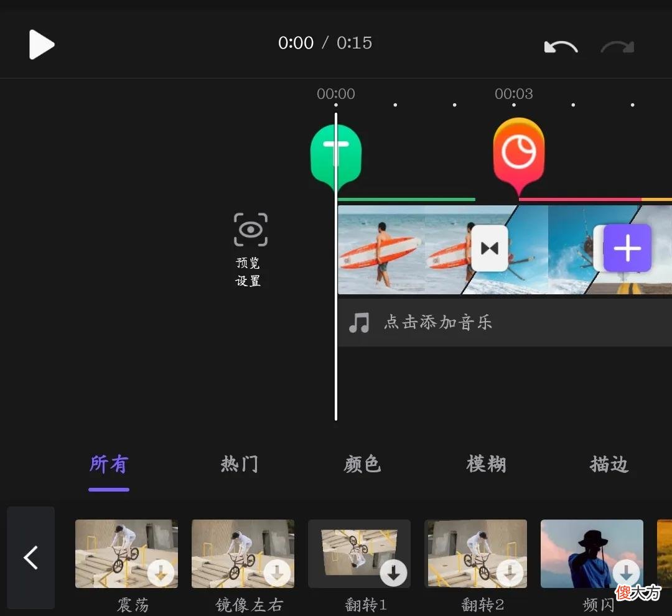The height and width of the screenshot is (616, 672).
Task: Tap 点击添加音乐 to add music
Action: 437,322
